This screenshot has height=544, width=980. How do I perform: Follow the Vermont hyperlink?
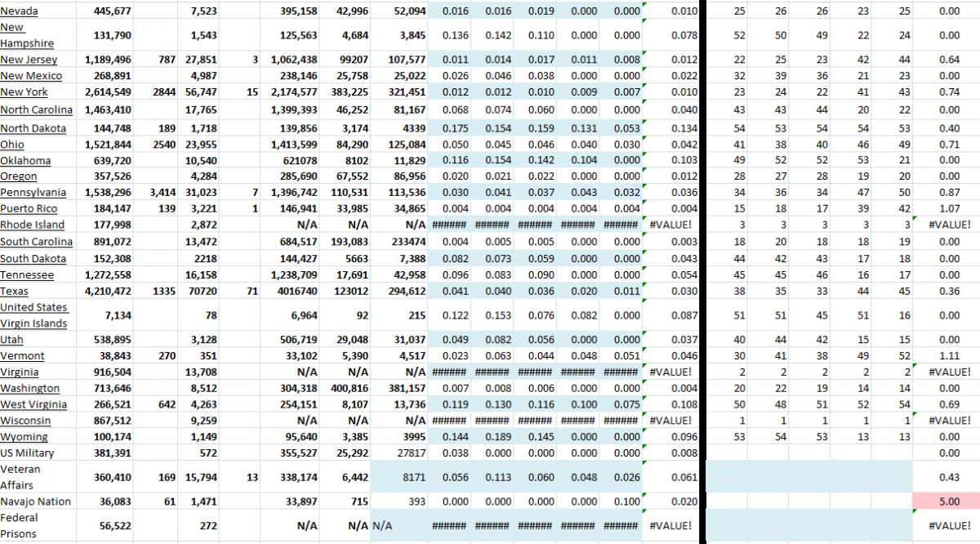click(22, 355)
